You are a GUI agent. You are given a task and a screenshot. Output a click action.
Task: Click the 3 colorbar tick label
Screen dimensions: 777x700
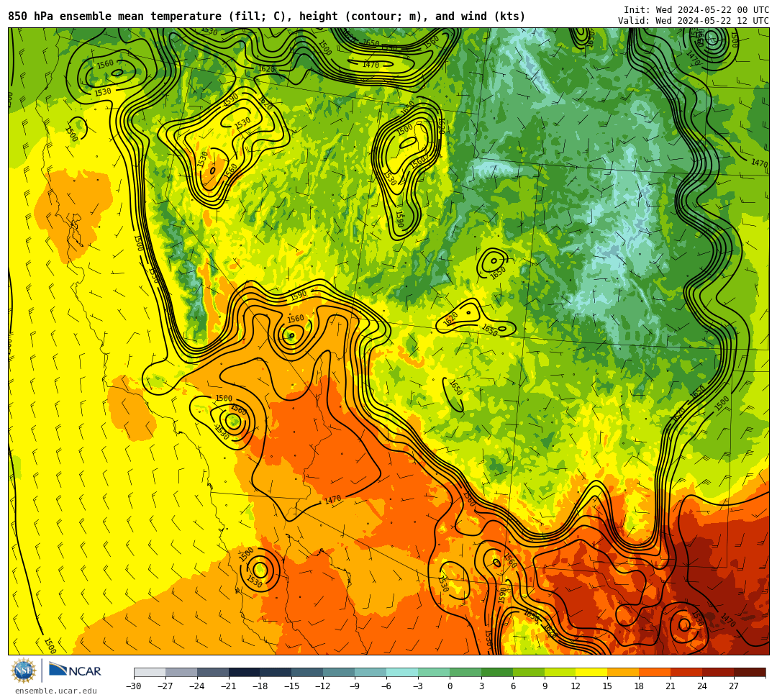(481, 686)
